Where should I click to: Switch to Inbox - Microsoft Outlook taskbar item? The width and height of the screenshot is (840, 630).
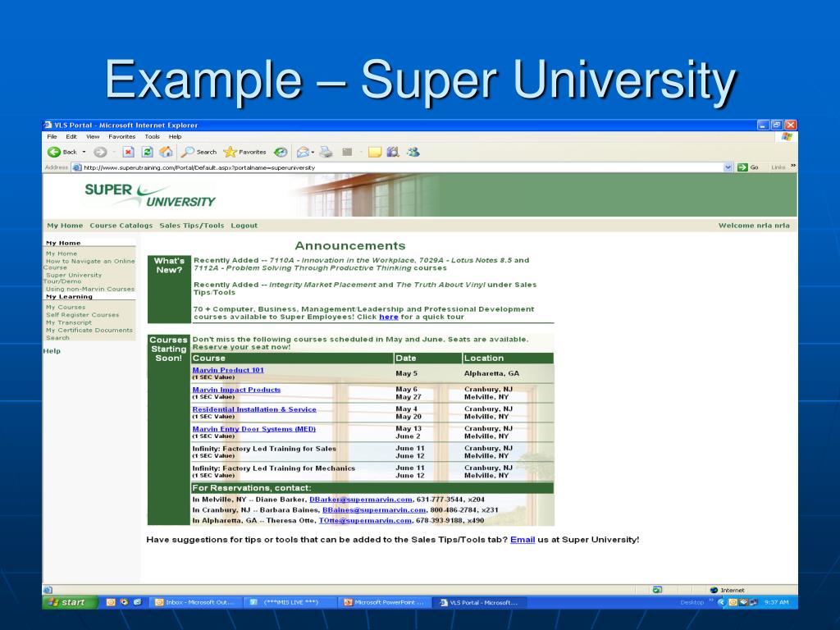point(195,602)
